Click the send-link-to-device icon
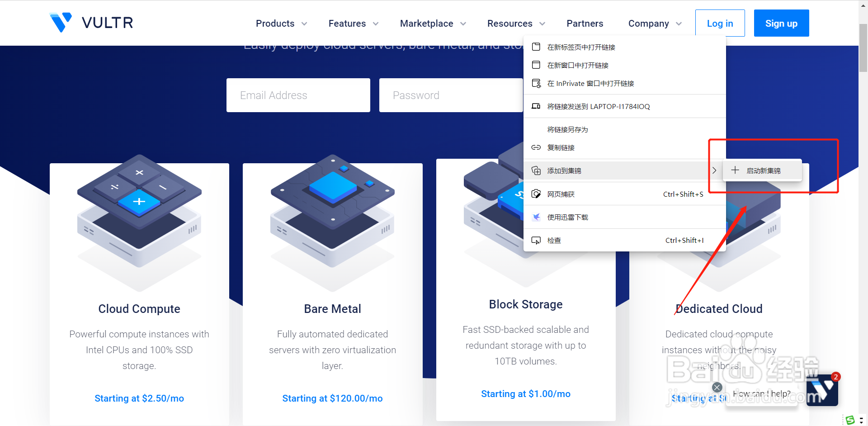Viewport: 868px width, 426px height. (536, 106)
